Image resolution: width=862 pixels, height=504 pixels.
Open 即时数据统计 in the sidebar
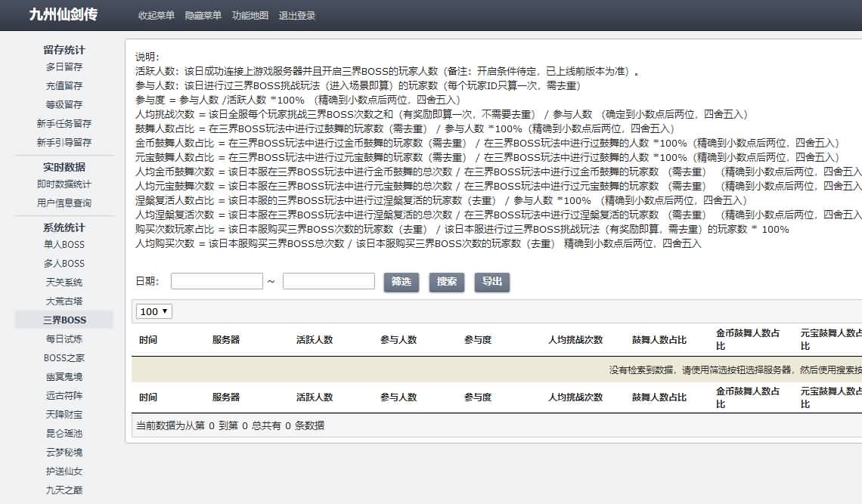(64, 184)
